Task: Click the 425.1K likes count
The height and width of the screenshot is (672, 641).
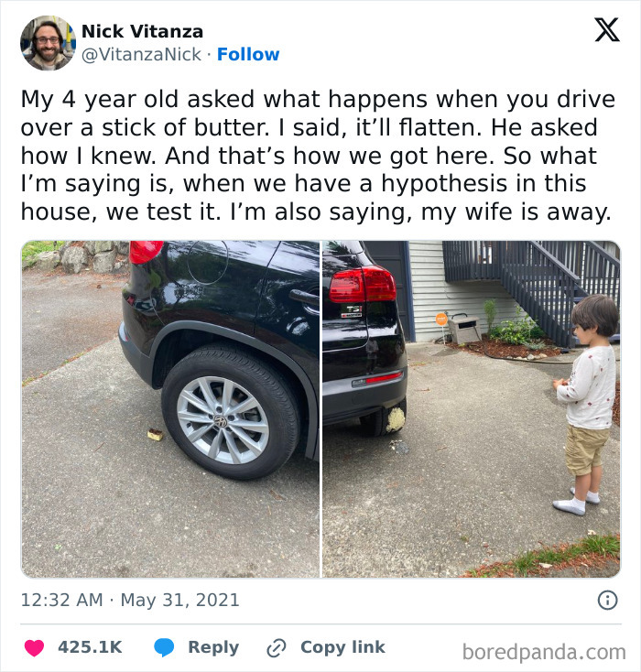Action: coord(90,647)
